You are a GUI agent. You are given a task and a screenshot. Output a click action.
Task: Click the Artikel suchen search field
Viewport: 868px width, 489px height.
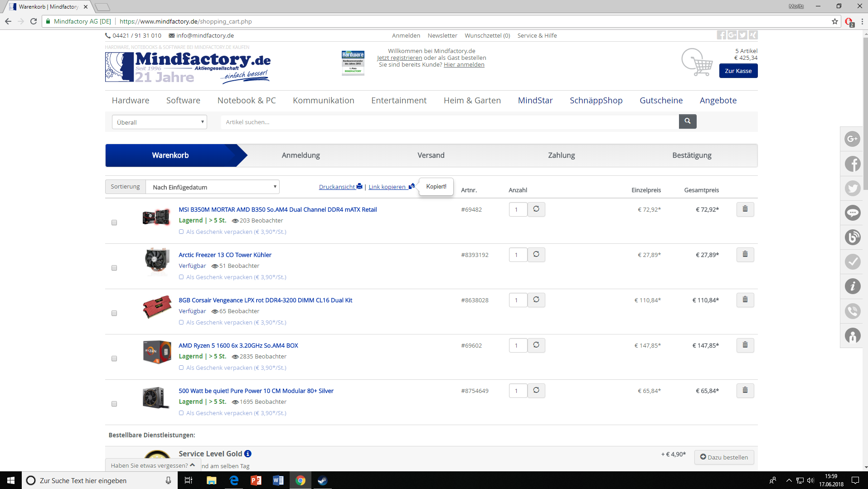[x=450, y=122]
